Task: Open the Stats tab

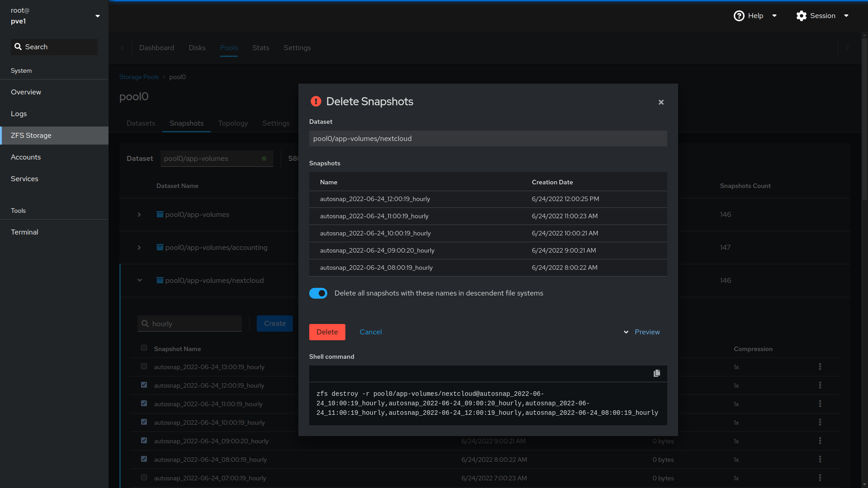Action: [x=260, y=48]
